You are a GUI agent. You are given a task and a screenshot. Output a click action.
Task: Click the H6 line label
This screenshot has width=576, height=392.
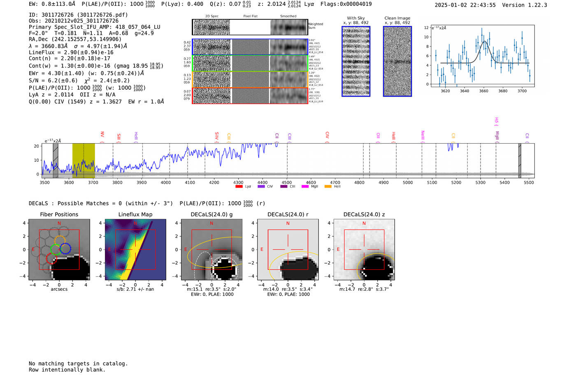tap(496, 121)
